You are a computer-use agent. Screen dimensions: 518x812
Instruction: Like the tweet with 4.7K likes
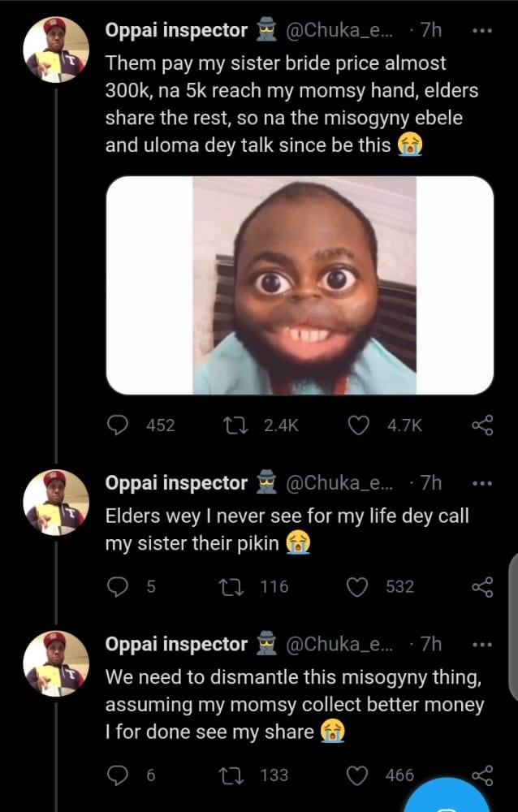click(358, 425)
